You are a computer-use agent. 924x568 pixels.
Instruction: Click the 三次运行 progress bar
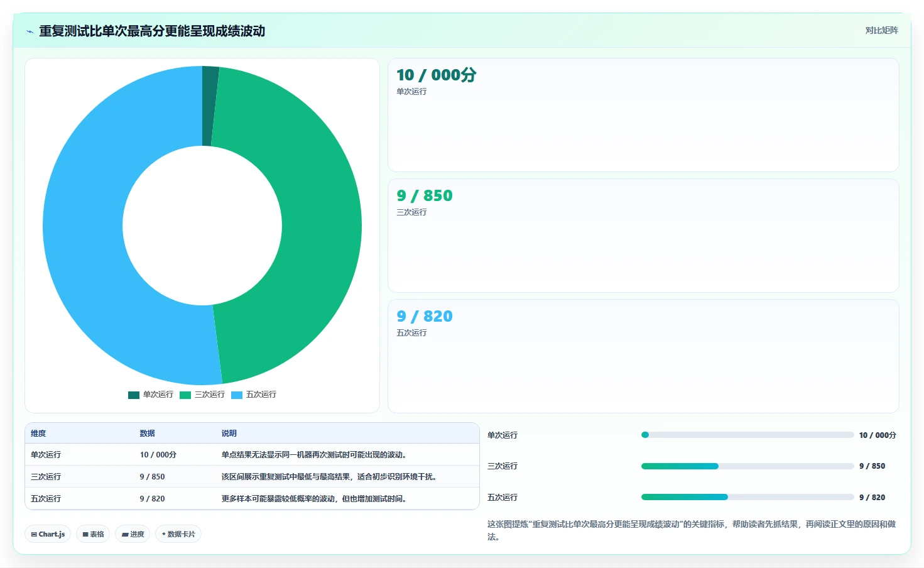(x=747, y=466)
